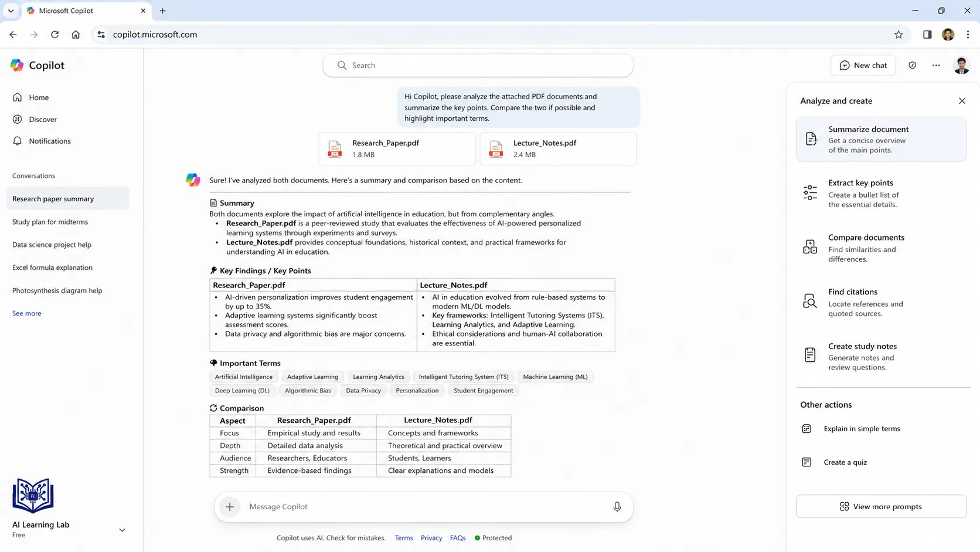This screenshot has width=980, height=552.
Task: Choose Find citations prompt
Action: pos(881,302)
